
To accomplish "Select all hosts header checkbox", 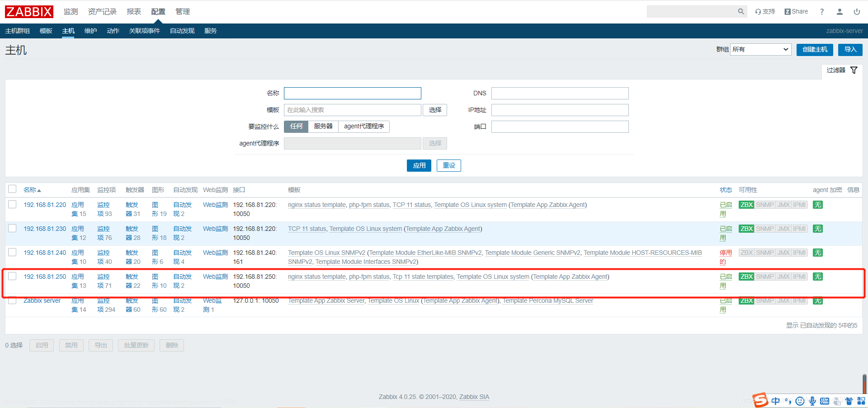I will tap(12, 189).
